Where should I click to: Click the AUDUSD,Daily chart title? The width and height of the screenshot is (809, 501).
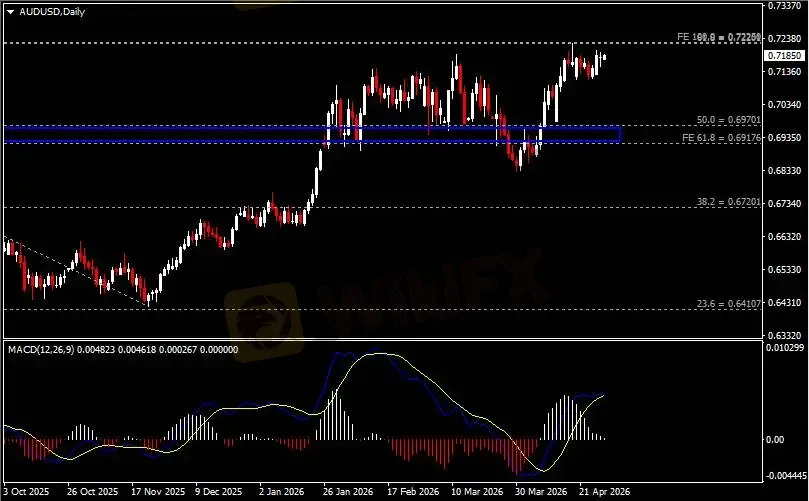tap(52, 11)
